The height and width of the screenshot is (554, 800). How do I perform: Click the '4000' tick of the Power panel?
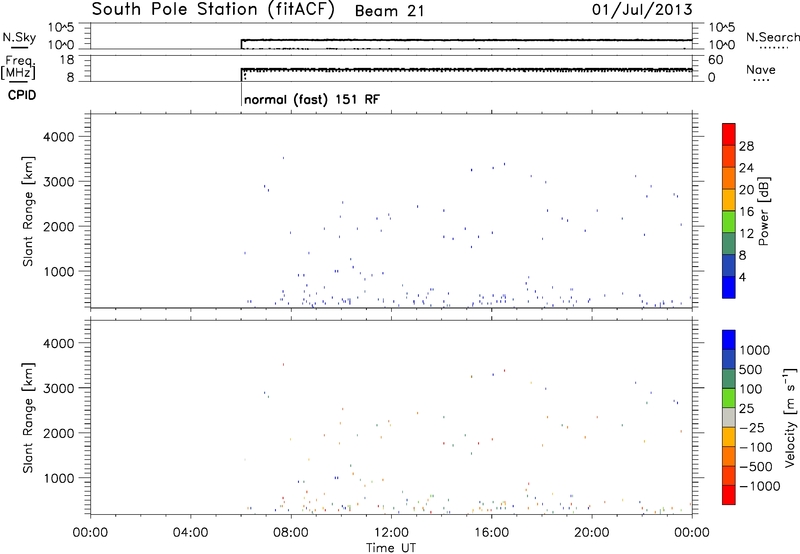pos(59,137)
